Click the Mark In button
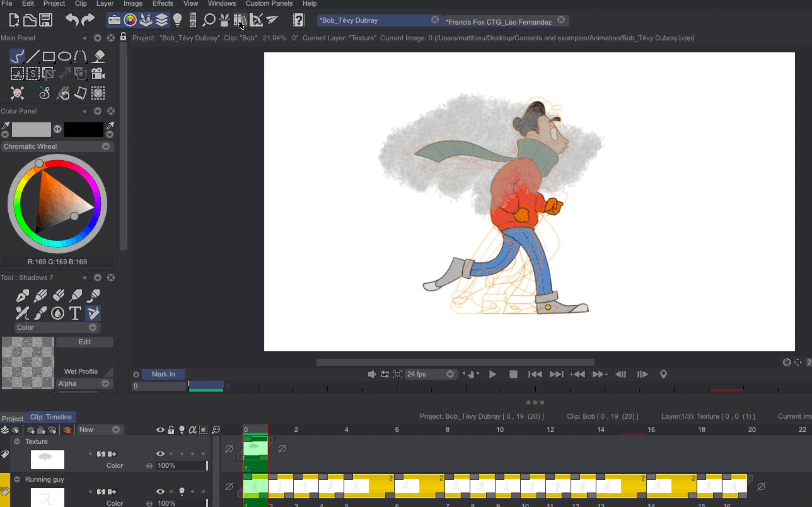Image resolution: width=812 pixels, height=507 pixels. pos(163,374)
